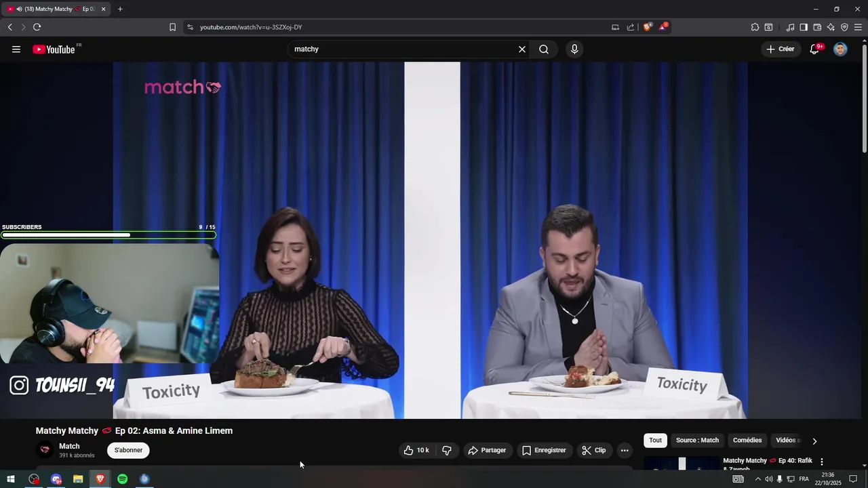The width and height of the screenshot is (868, 488).
Task: Toggle system volume icon in the tray
Action: pyautogui.click(x=768, y=479)
